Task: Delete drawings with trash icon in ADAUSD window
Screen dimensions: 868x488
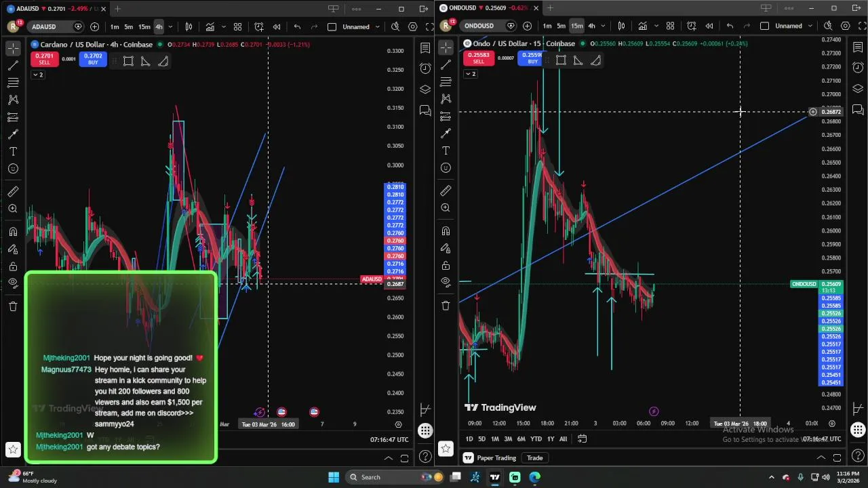Action: (13, 306)
